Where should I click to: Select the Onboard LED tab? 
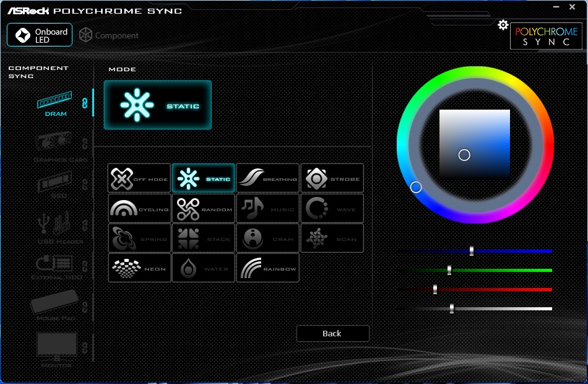click(39, 35)
